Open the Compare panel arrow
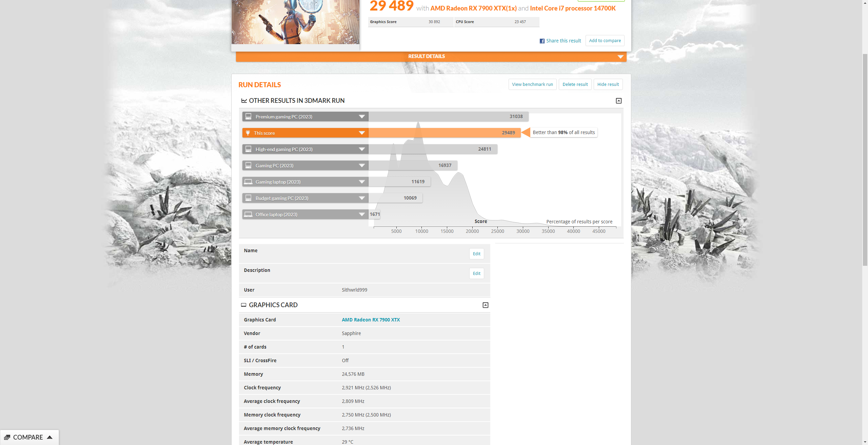Screen dimensions: 868x445 coord(50,437)
